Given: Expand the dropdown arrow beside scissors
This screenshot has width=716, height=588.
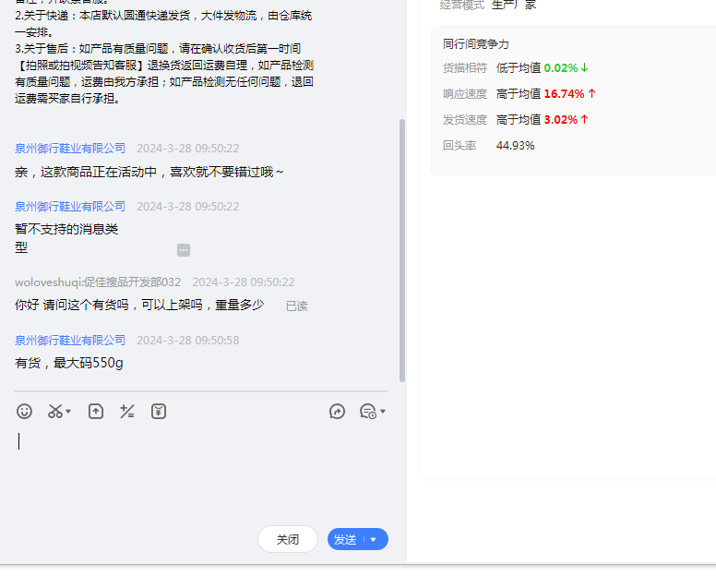Looking at the screenshot, I should tap(69, 413).
